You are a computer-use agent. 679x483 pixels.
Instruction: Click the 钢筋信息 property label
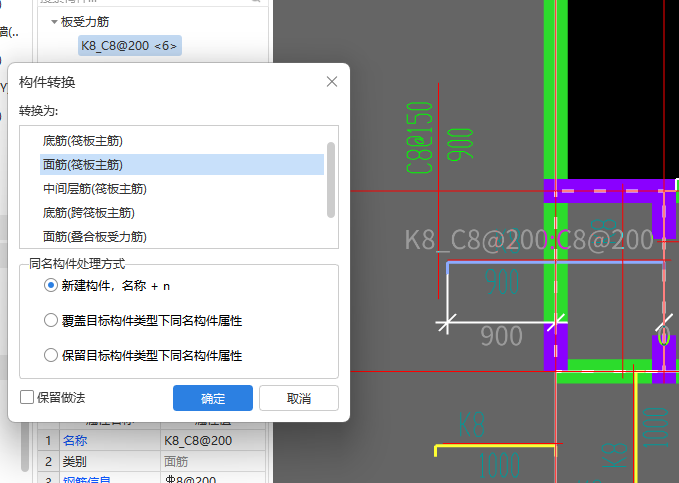coord(87,480)
